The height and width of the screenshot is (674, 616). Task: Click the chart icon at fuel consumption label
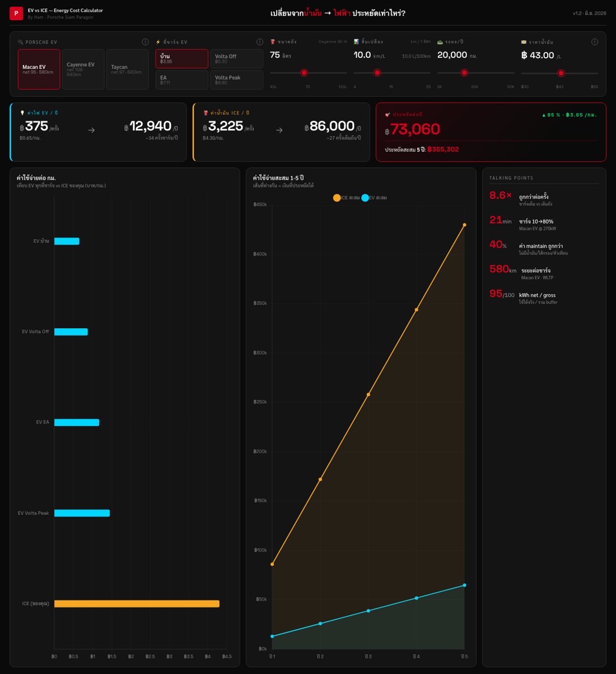(356, 42)
